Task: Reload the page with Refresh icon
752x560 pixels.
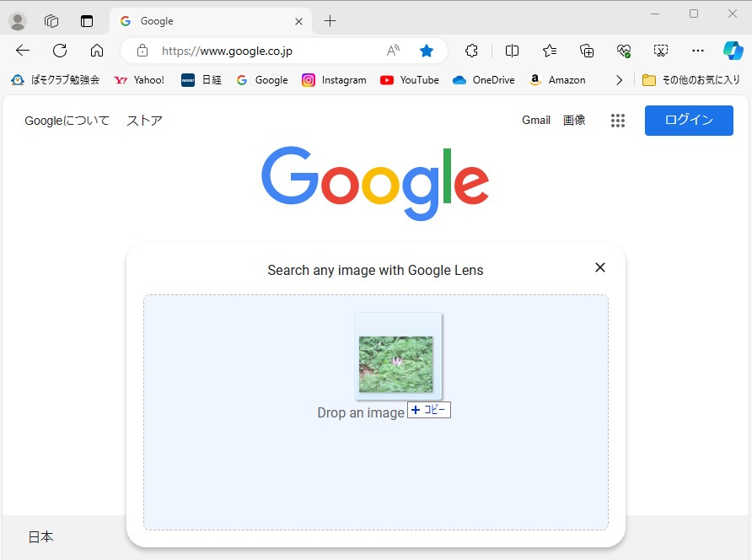Action: click(60, 51)
